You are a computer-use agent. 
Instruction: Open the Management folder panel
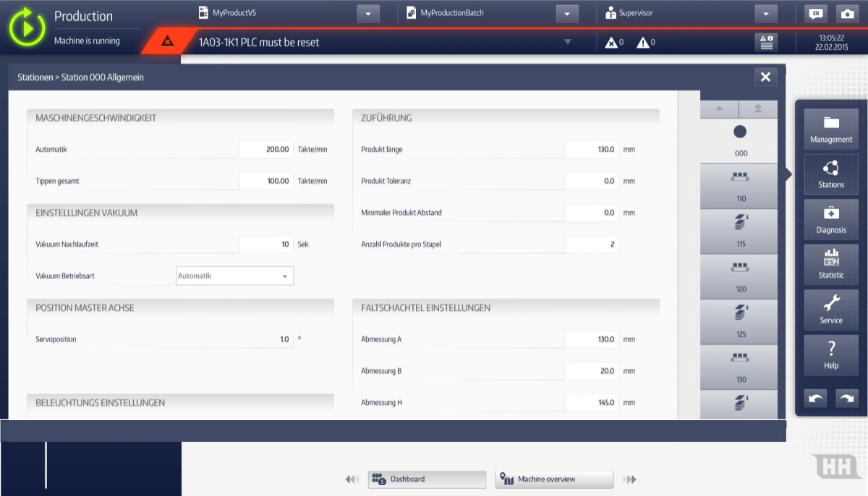pos(831,130)
